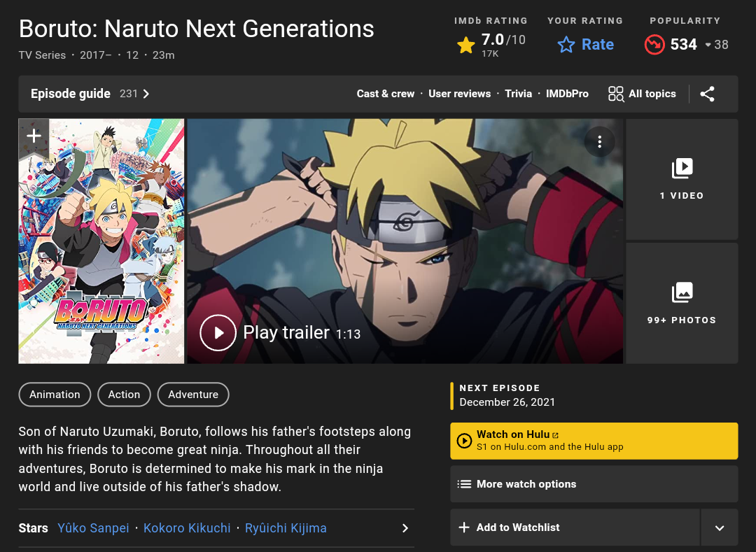
Task: Open the 99+ Photos gallery tile
Action: point(681,303)
